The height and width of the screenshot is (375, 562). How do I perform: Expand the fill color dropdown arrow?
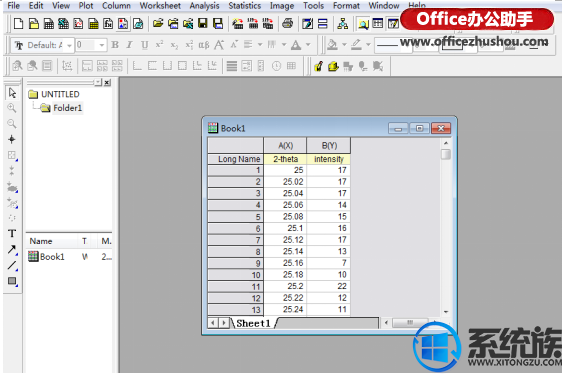tap(344, 45)
